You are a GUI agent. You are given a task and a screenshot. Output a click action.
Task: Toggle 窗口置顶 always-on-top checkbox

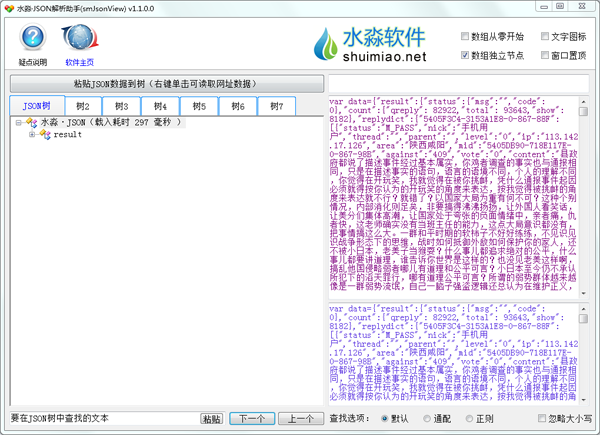tap(544, 55)
